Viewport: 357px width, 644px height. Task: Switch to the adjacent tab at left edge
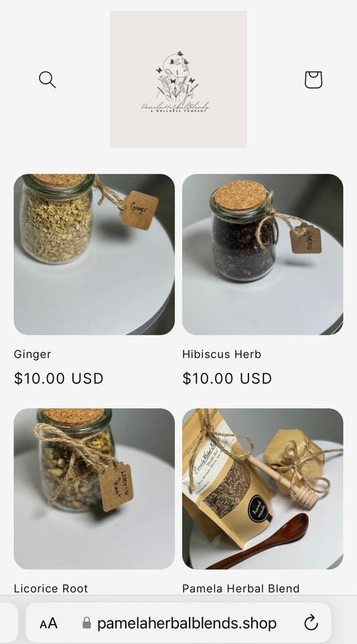tap(8, 623)
